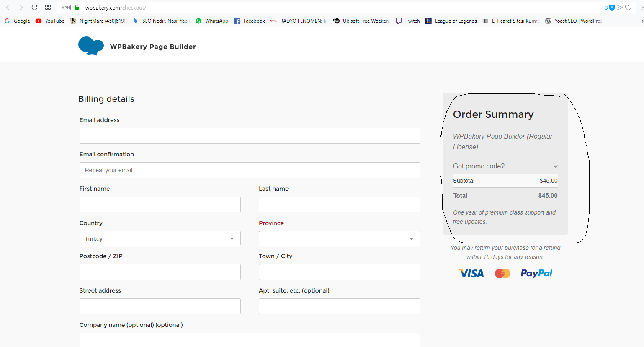
Task: Reload the checkout page
Action: (34, 8)
